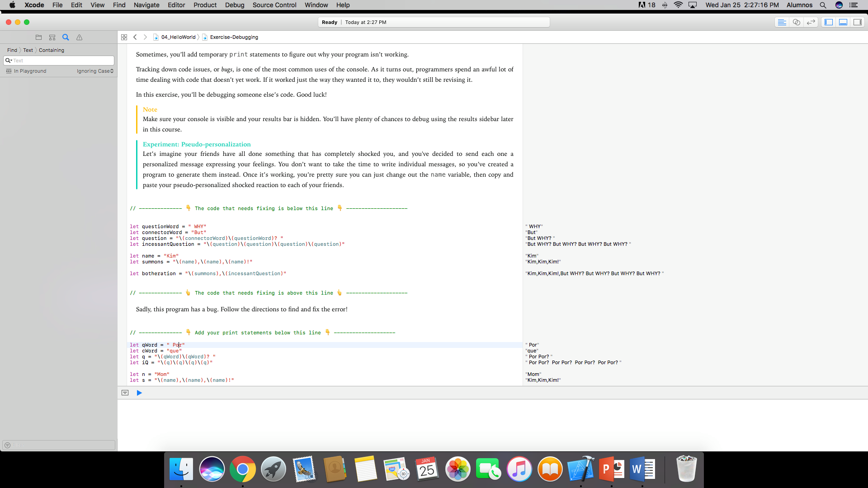The height and width of the screenshot is (488, 868).
Task: Open the Project navigator folder icon
Action: (x=38, y=37)
